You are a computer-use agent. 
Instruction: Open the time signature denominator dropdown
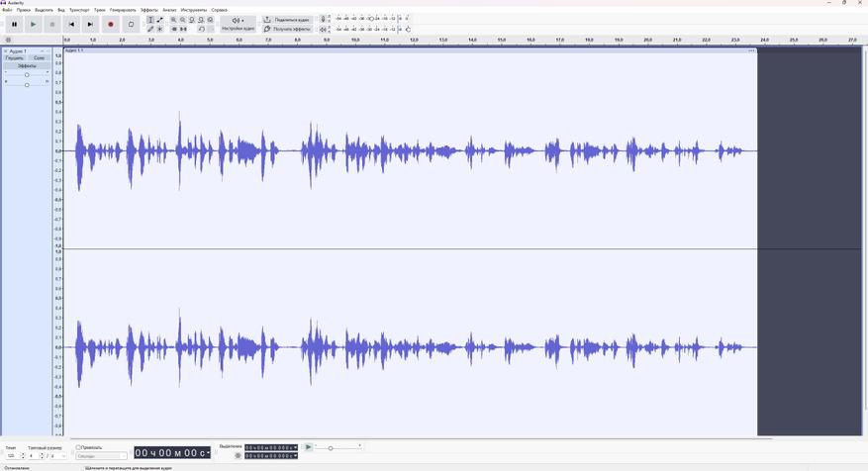[57, 456]
